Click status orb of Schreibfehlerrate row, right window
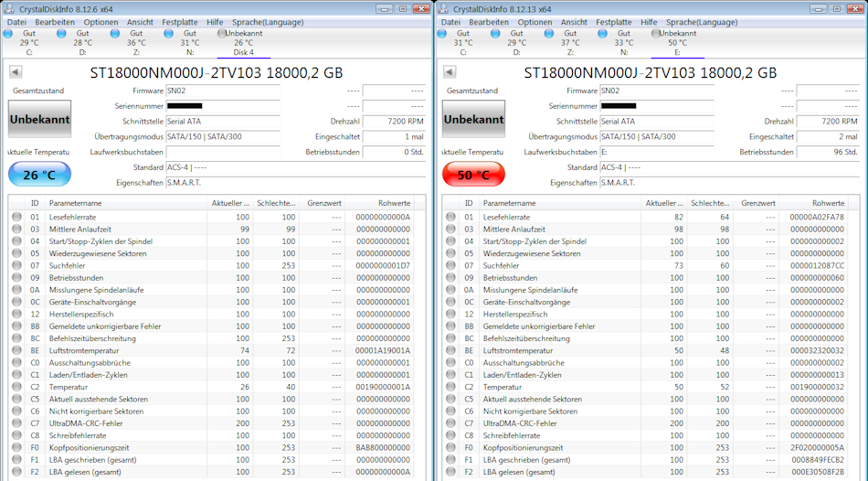 (x=450, y=435)
